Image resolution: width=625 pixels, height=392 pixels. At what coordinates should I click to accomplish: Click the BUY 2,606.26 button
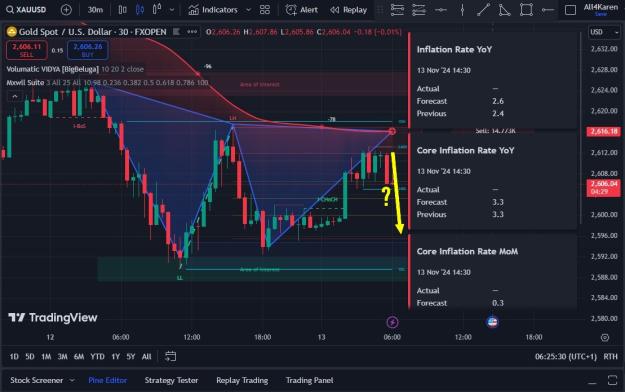click(88, 50)
